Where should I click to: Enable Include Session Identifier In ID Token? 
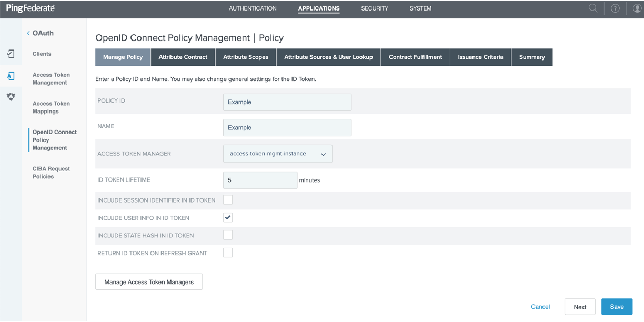pyautogui.click(x=227, y=200)
